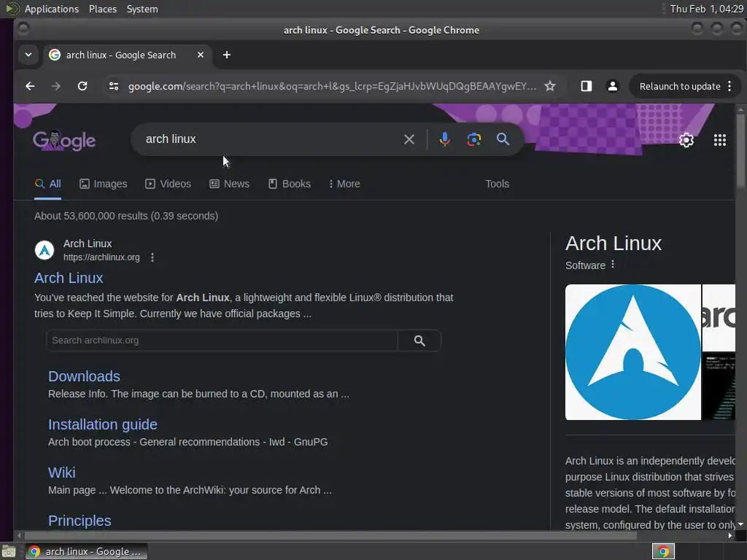Click scrollbar down arrow

pyautogui.click(x=740, y=524)
